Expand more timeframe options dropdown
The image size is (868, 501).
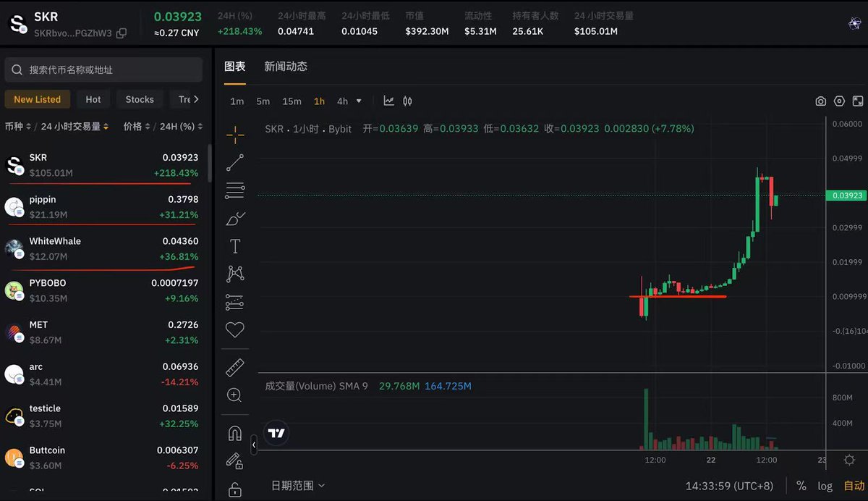click(359, 101)
